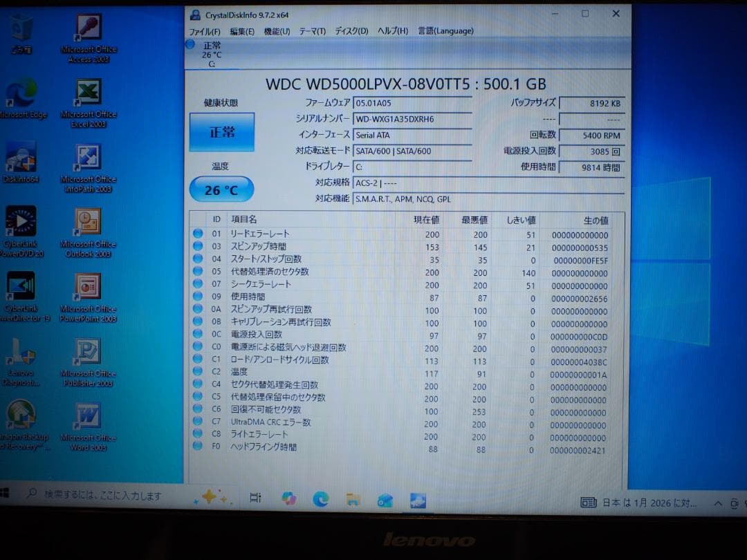This screenshot has height=560, width=747.
Task: Click the 正常 health status button
Action: tap(222, 132)
